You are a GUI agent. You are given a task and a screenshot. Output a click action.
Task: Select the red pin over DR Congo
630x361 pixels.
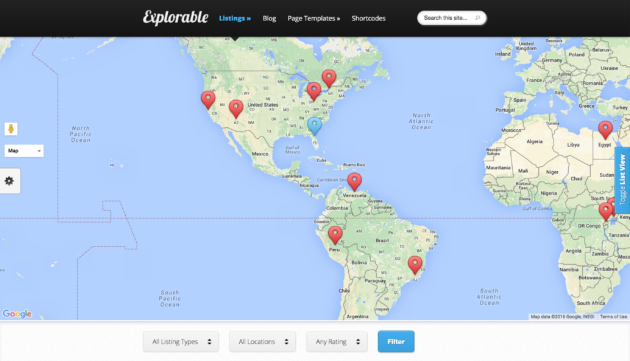point(606,212)
